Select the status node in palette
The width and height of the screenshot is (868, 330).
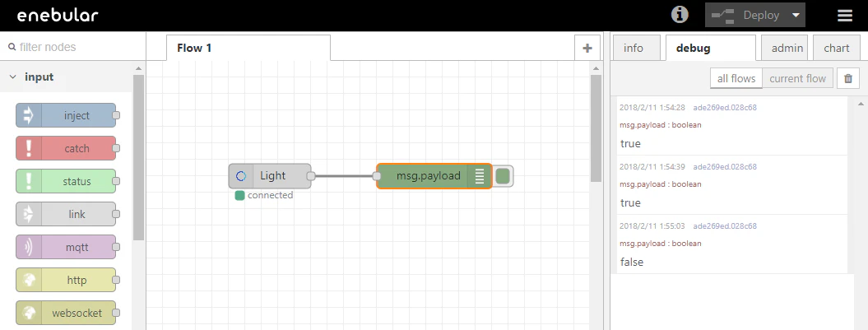(66, 181)
